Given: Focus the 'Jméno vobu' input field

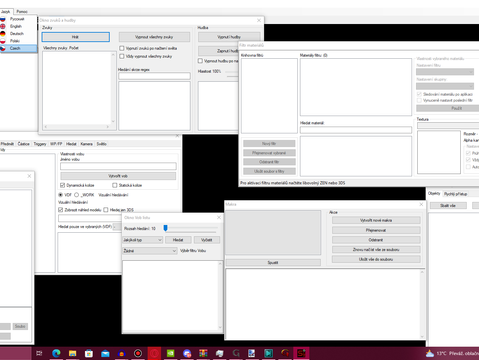Looking at the screenshot, I should coord(118,166).
